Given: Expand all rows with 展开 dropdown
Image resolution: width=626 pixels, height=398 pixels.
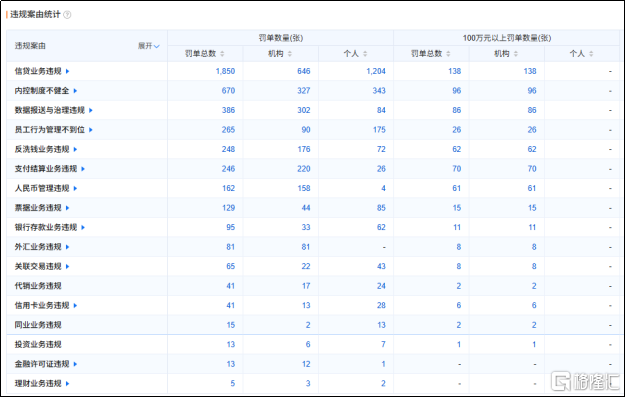Looking at the screenshot, I should pos(149,46).
